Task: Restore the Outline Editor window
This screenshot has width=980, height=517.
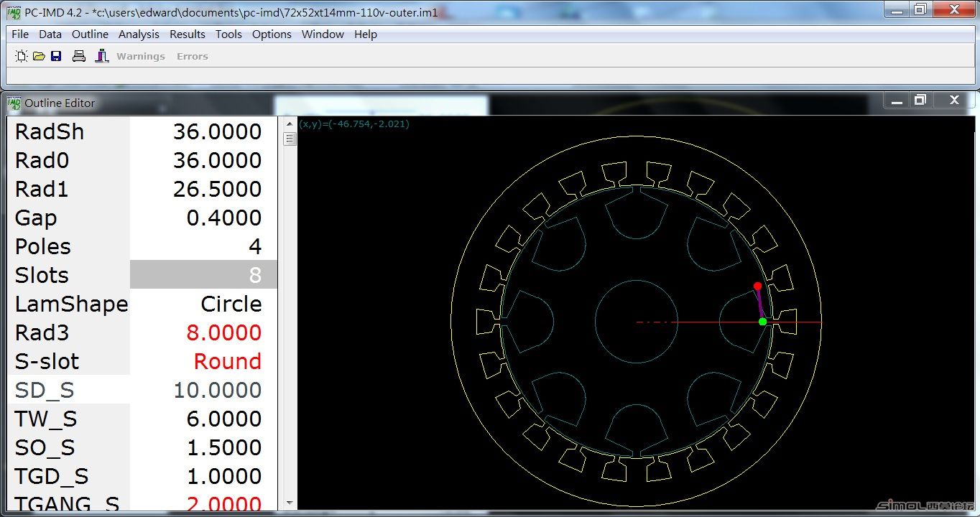Action: point(920,101)
